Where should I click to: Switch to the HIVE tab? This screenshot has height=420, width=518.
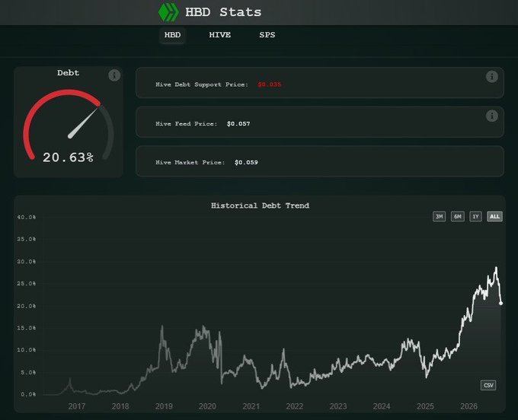pyautogui.click(x=219, y=35)
